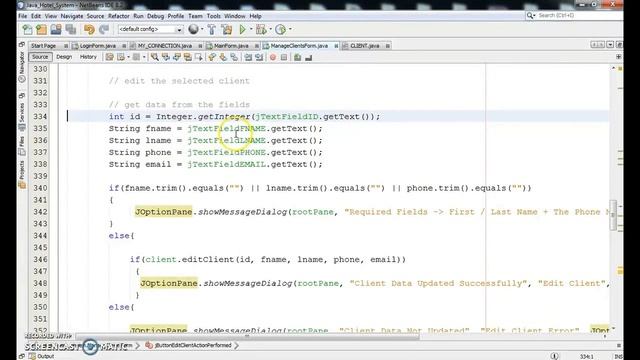Click the Build Project hammer icon
Viewport: 640px width, 360px height.
(x=211, y=29)
